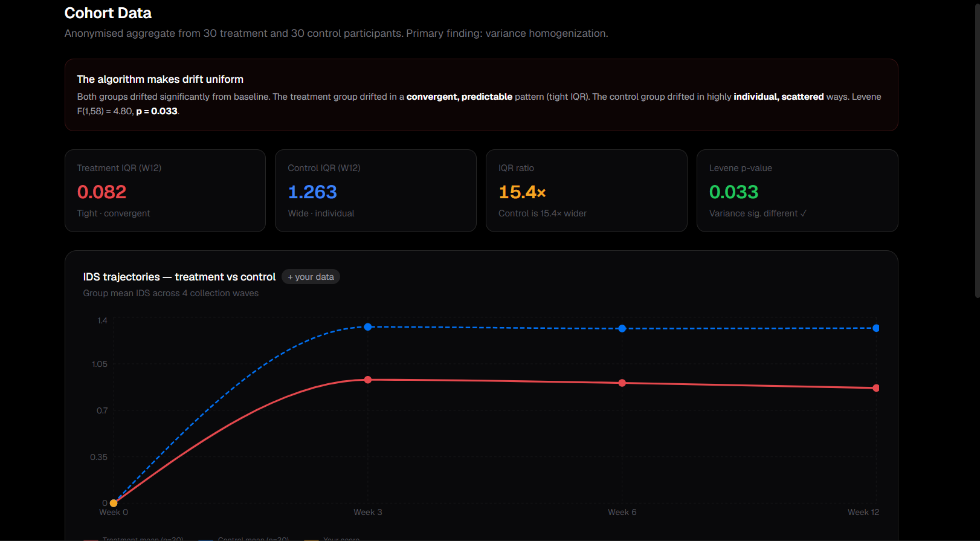The width and height of the screenshot is (980, 541).
Task: Click the 'Cohort Data' heading
Action: pyautogui.click(x=108, y=13)
